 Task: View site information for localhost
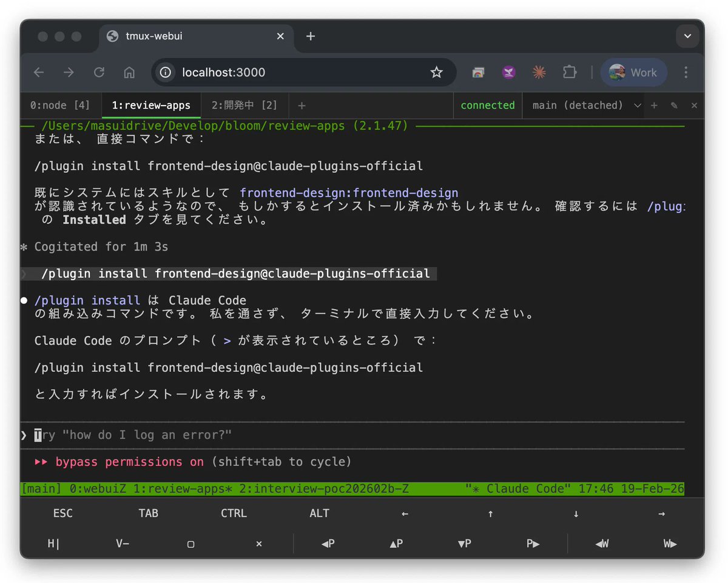coord(166,73)
